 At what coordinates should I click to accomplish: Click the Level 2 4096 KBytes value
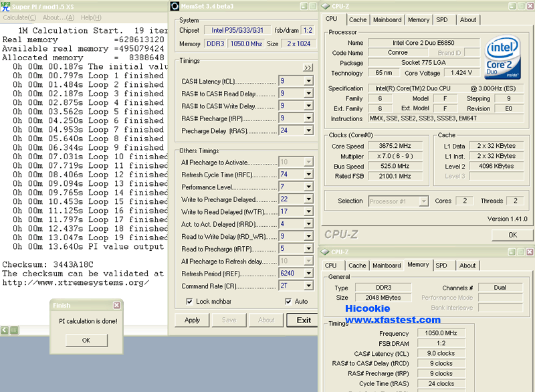(496, 166)
